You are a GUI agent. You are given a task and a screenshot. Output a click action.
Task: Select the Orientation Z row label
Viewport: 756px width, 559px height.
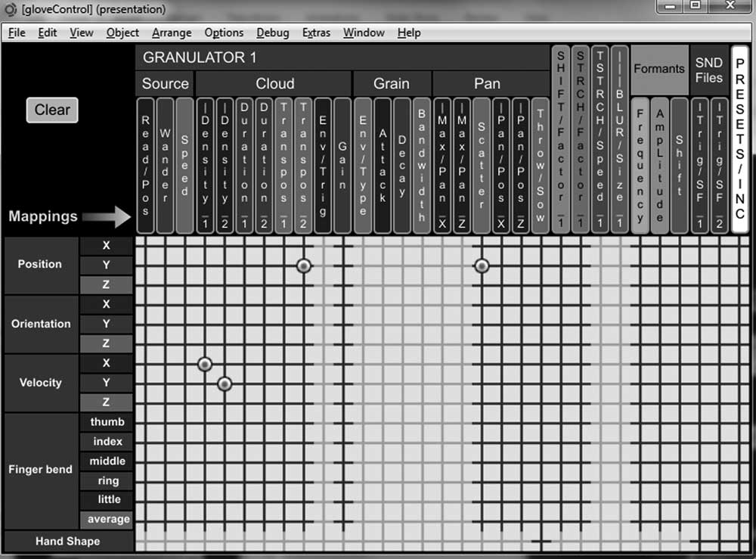(x=107, y=343)
